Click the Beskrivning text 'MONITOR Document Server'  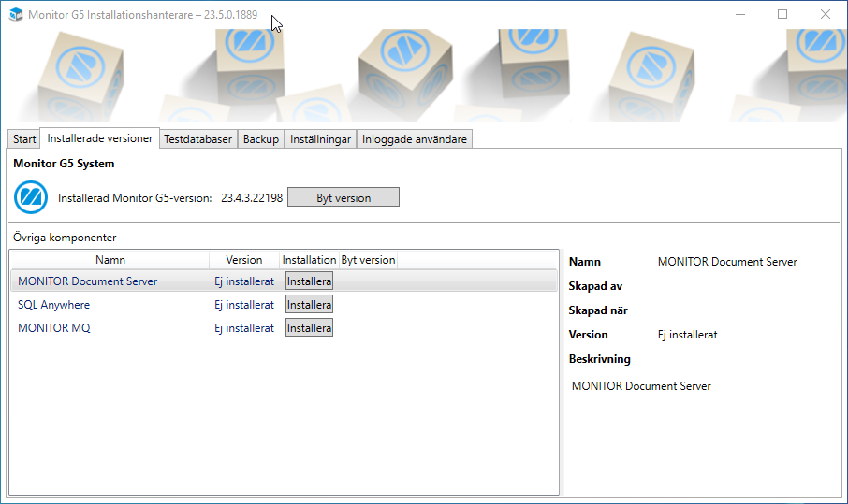[x=641, y=385]
